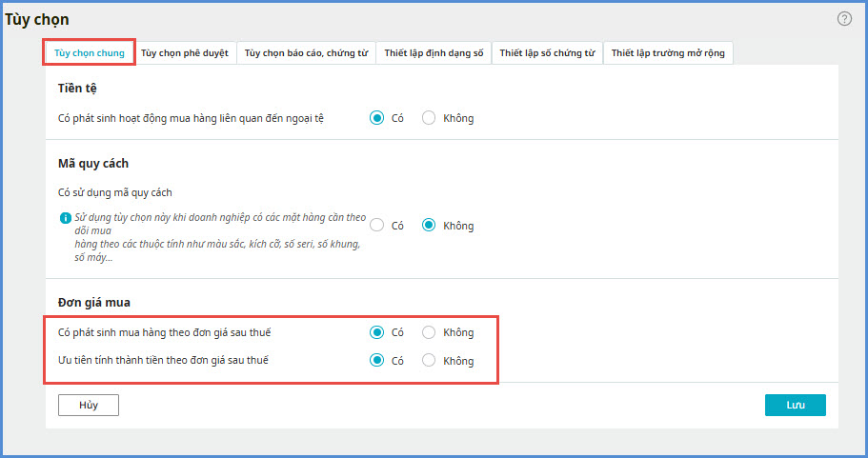Screen dimensions: 868x458
Task: Select Không for hoạt động mua hàng ngoại tệ
Action: [x=429, y=118]
